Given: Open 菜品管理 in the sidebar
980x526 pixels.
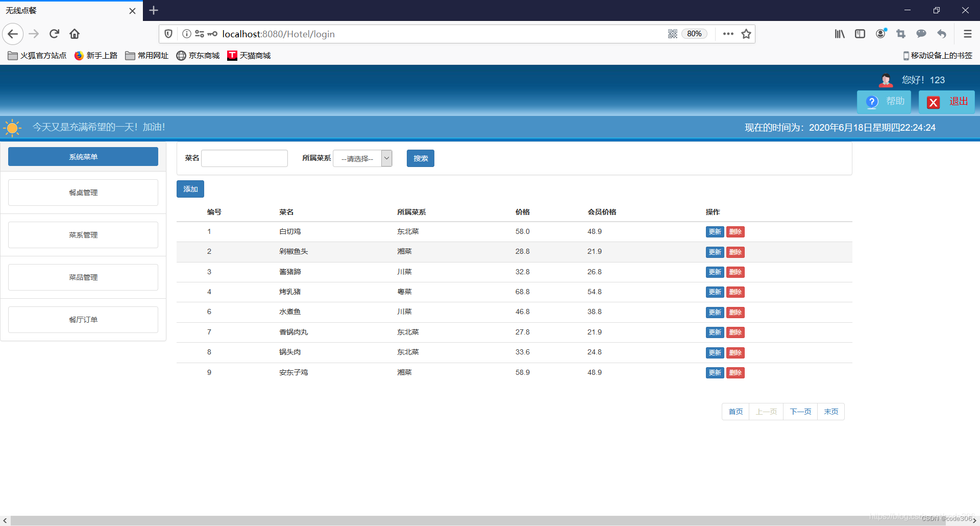Looking at the screenshot, I should [x=83, y=277].
